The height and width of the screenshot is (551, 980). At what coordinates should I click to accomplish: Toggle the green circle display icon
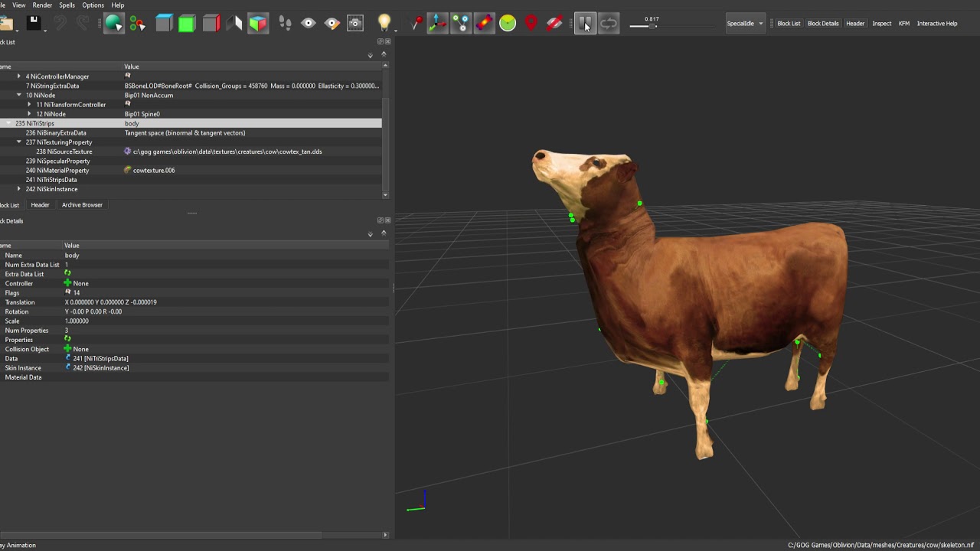pos(508,24)
